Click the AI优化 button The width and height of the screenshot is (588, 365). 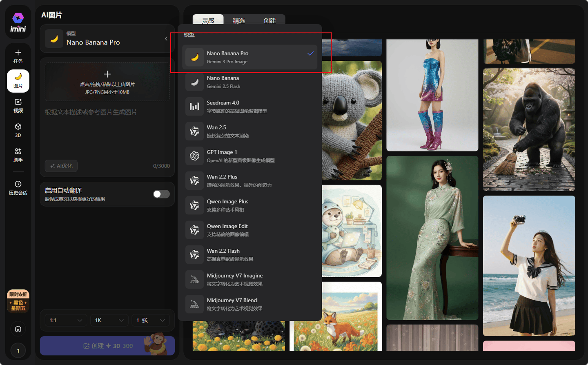click(61, 166)
